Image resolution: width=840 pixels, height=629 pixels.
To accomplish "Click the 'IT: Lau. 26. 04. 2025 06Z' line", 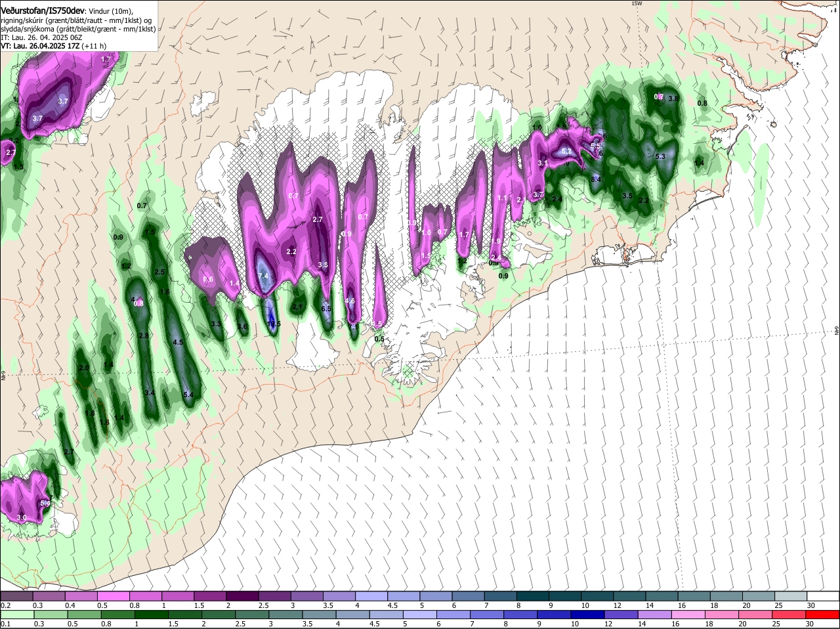I will [x=42, y=37].
